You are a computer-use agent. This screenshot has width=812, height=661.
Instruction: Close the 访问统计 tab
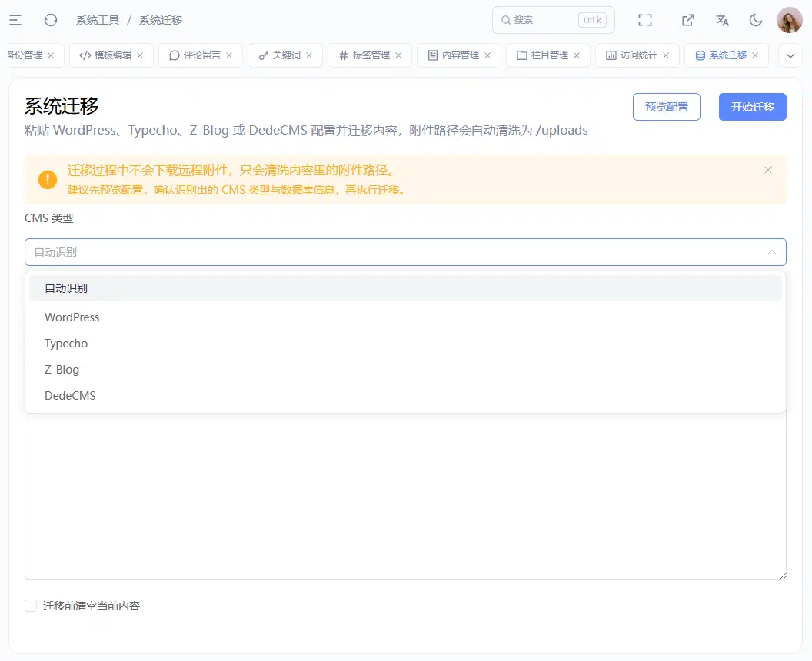[x=666, y=55]
